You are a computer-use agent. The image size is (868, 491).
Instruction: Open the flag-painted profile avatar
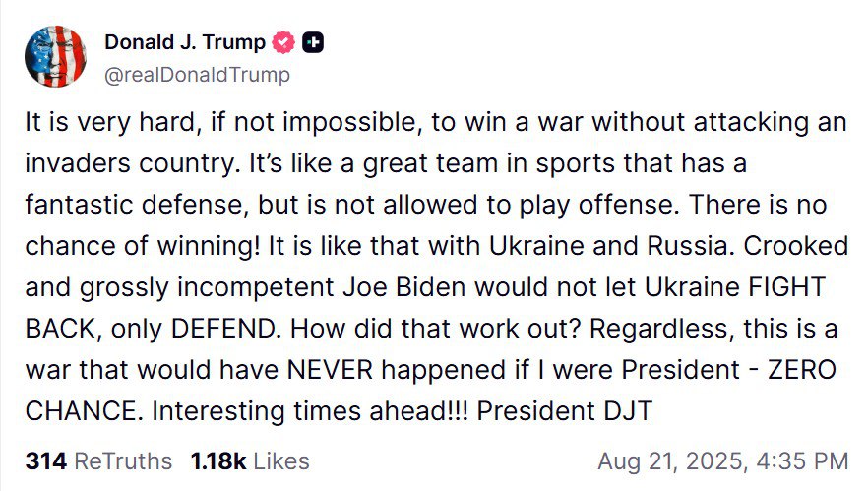(x=55, y=56)
